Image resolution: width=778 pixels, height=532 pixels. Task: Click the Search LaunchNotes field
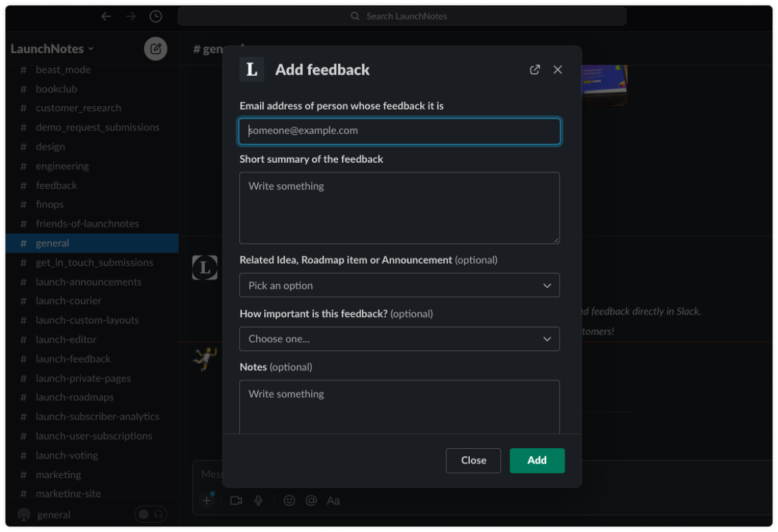pos(402,17)
